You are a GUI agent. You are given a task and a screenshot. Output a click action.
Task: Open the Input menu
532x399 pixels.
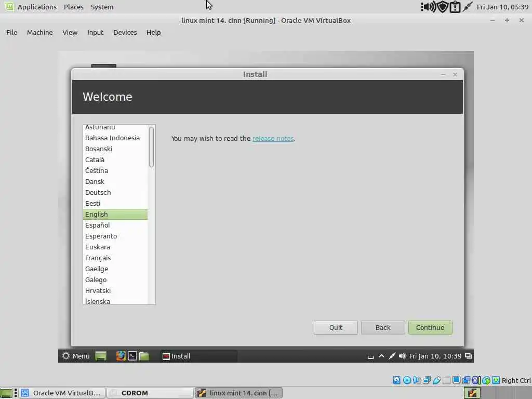[96, 33]
